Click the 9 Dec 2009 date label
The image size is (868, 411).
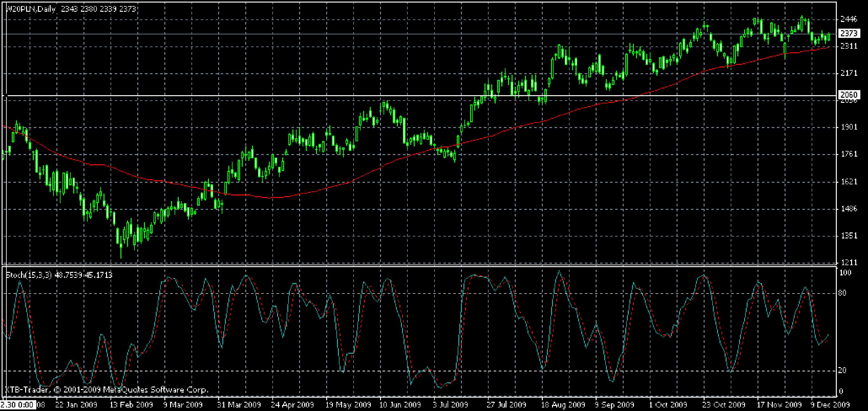[830, 405]
